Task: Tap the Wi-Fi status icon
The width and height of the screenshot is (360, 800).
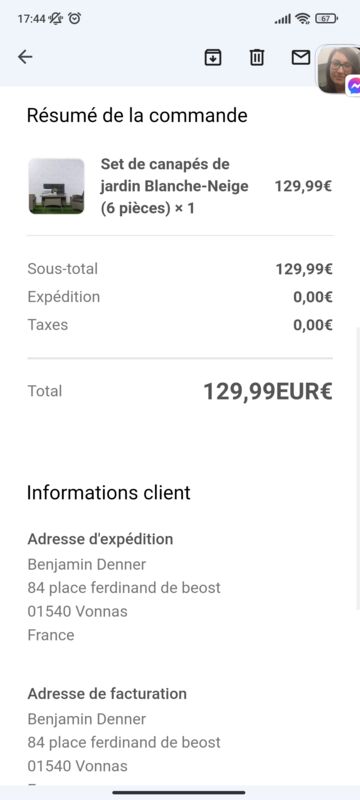Action: pos(303,19)
